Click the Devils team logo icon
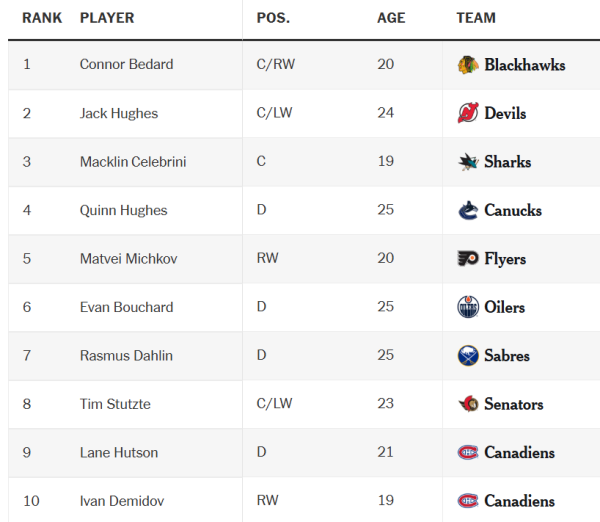 point(467,113)
